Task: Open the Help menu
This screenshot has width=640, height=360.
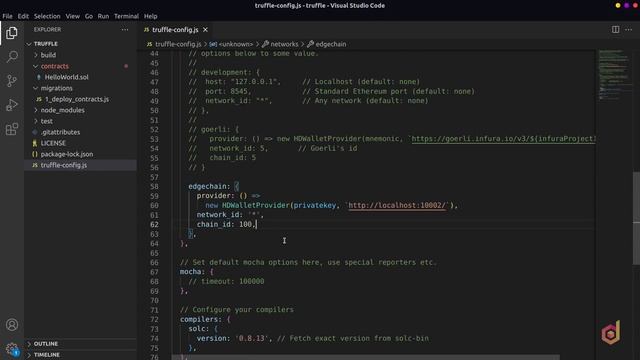Action: click(151, 16)
